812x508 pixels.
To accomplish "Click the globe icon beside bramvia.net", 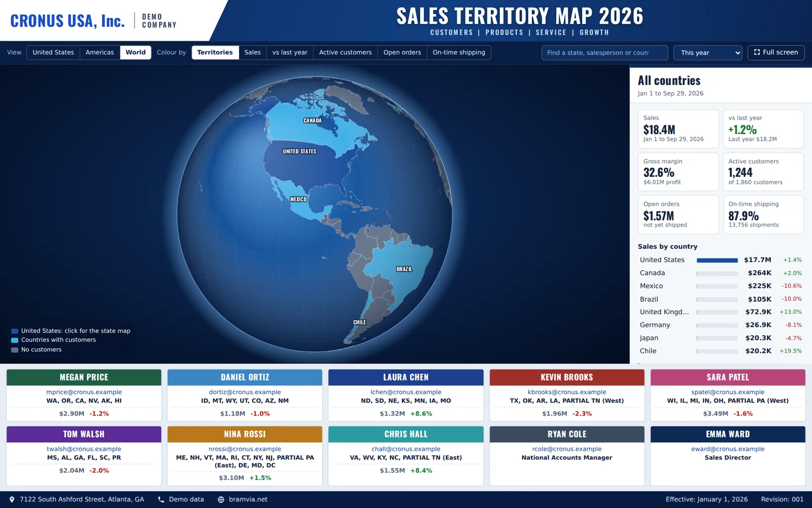I will point(221,499).
